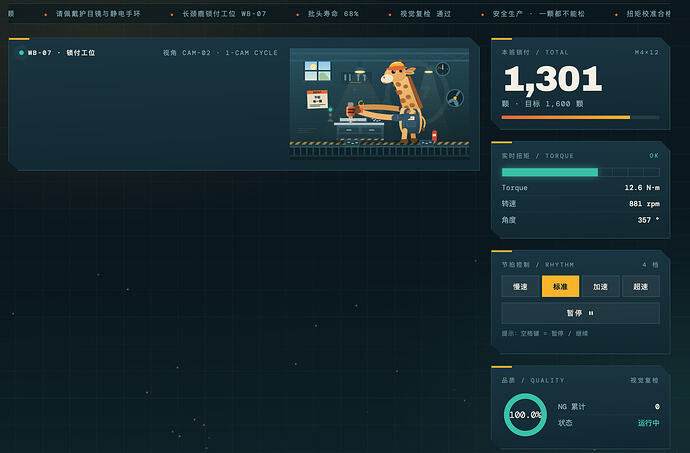This screenshot has height=453, width=690.
Task: Click the 节拍控制 / RHYTHM heading
Action: pyautogui.click(x=538, y=265)
